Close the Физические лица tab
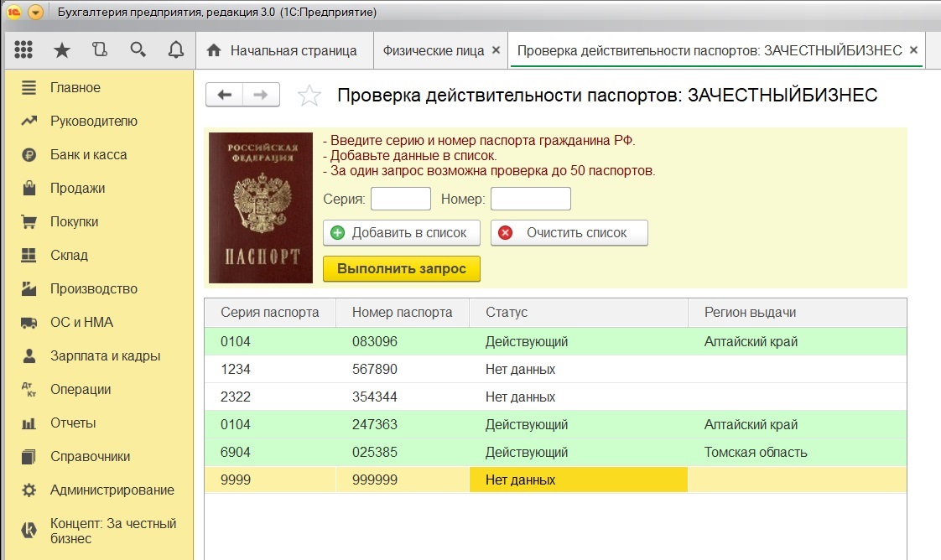 pos(496,50)
